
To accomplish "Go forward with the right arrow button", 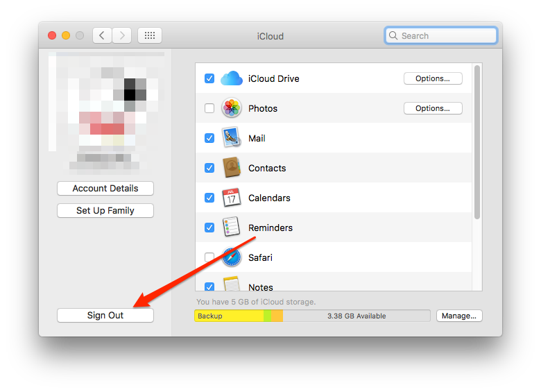I will point(122,35).
